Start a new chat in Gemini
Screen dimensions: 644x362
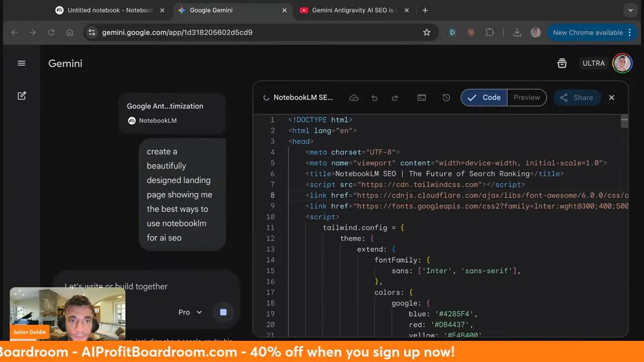click(21, 96)
